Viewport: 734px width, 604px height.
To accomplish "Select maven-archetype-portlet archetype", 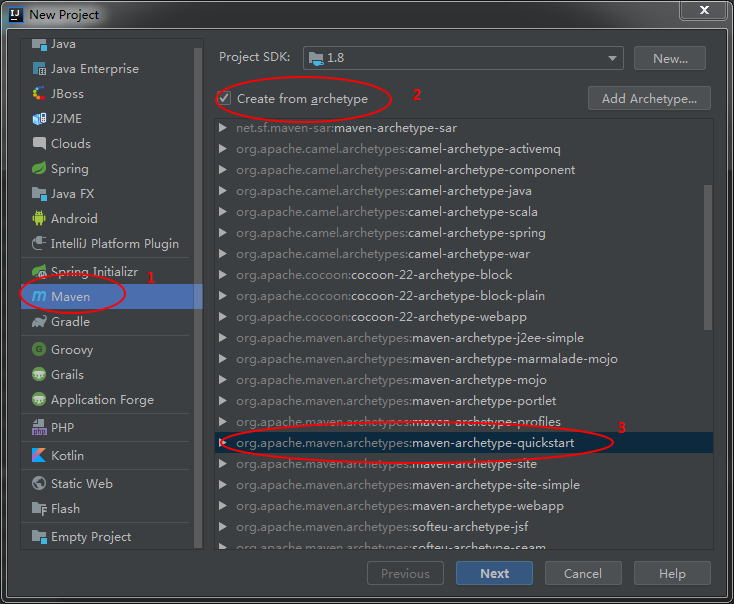I will (464, 401).
